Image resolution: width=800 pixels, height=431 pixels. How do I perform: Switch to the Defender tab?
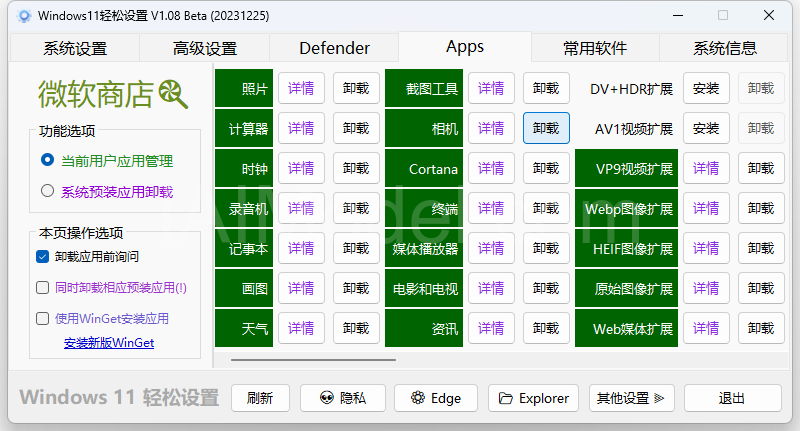coord(334,48)
